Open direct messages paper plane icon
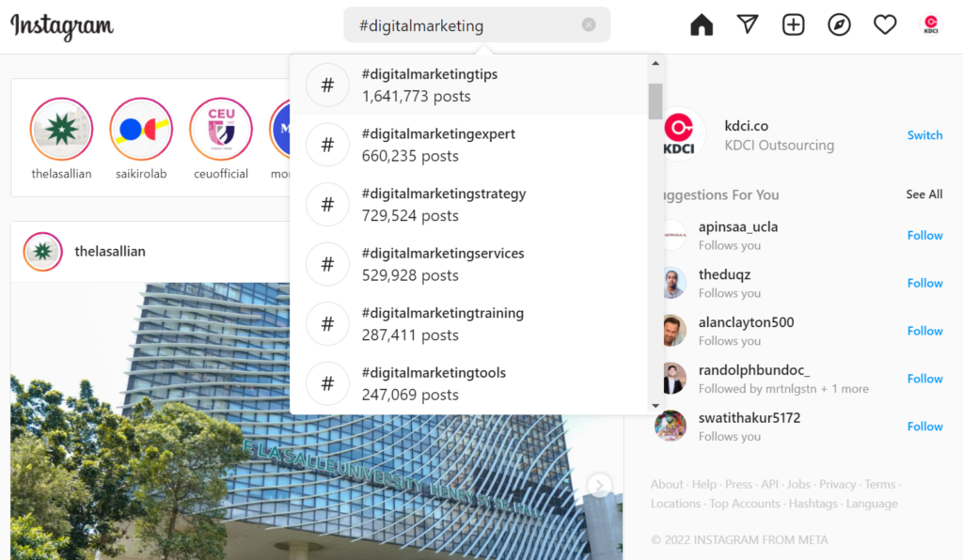The image size is (963, 560). (748, 24)
